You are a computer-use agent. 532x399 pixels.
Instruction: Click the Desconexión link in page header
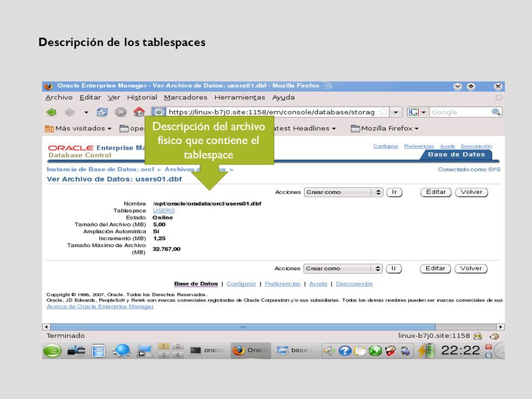tap(477, 146)
